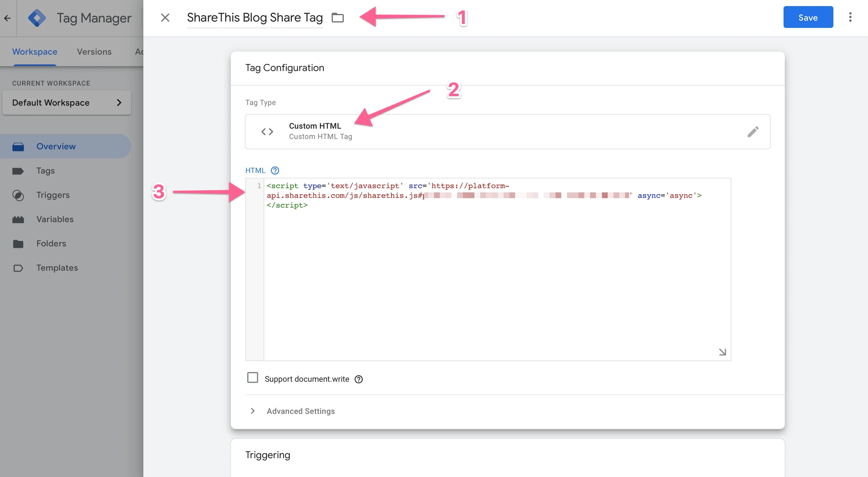The height and width of the screenshot is (477, 868).
Task: Click the Tag Manager diamond logo
Action: click(x=37, y=18)
